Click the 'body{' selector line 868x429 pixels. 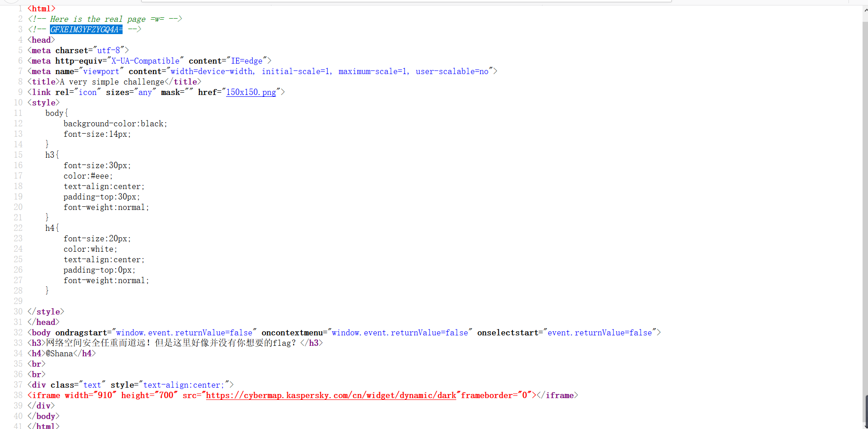pyautogui.click(x=57, y=113)
